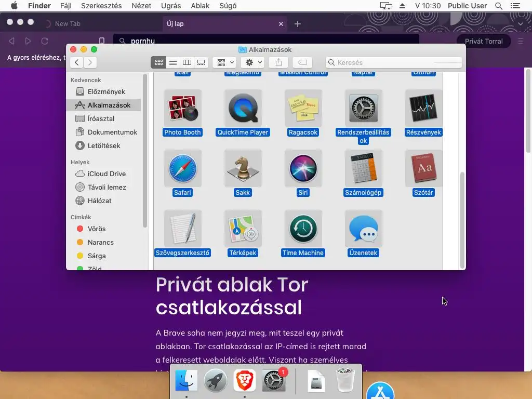The width and height of the screenshot is (532, 399).
Task: Select Hálózat in the sidebar
Action: point(104,201)
